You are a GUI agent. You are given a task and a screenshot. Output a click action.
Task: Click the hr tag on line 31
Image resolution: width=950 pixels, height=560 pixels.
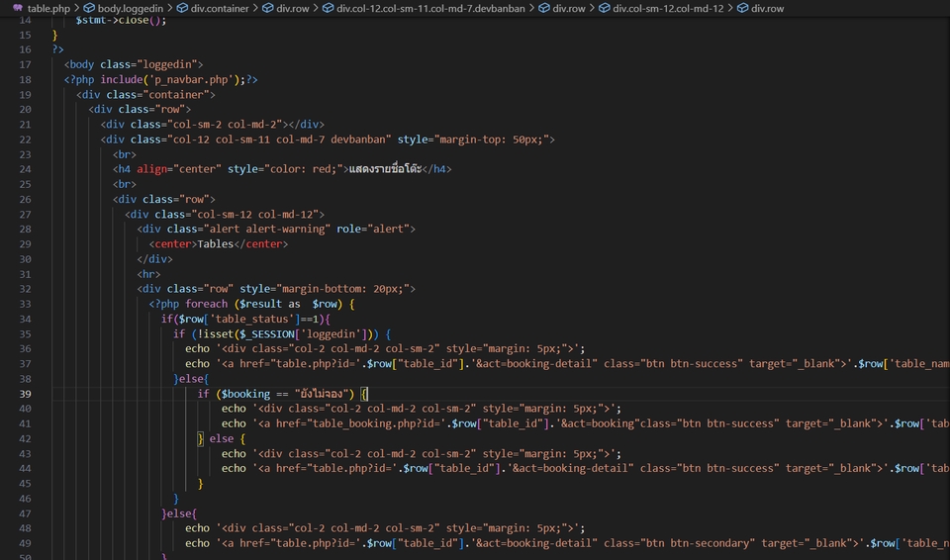(x=148, y=274)
